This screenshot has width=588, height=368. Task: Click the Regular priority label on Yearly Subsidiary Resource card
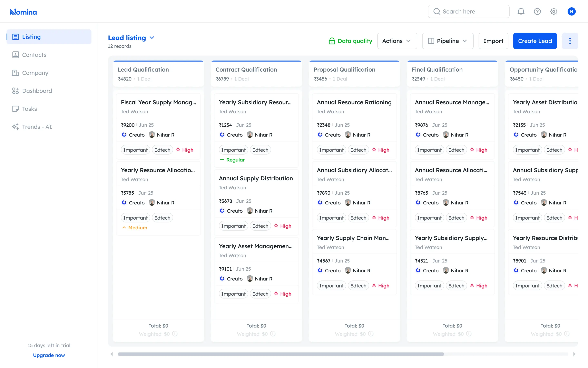[x=233, y=160]
